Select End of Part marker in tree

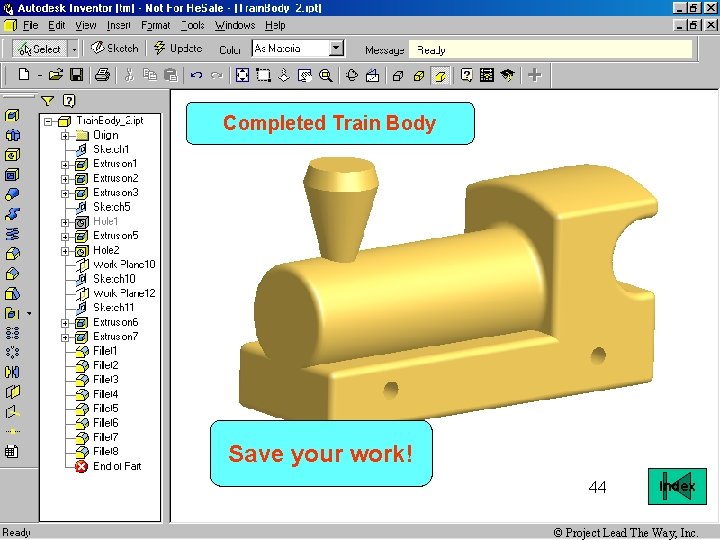(108, 467)
